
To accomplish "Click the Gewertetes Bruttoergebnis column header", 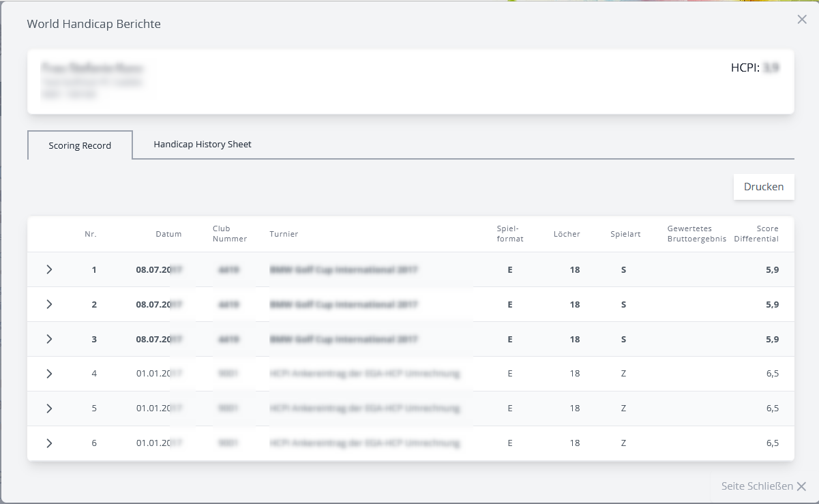I will (x=696, y=234).
